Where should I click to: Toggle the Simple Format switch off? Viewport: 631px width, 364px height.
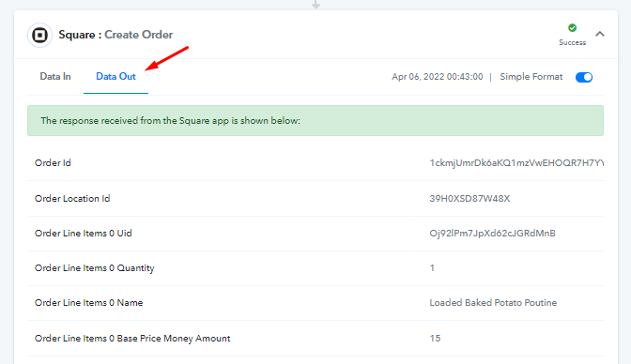coord(584,77)
